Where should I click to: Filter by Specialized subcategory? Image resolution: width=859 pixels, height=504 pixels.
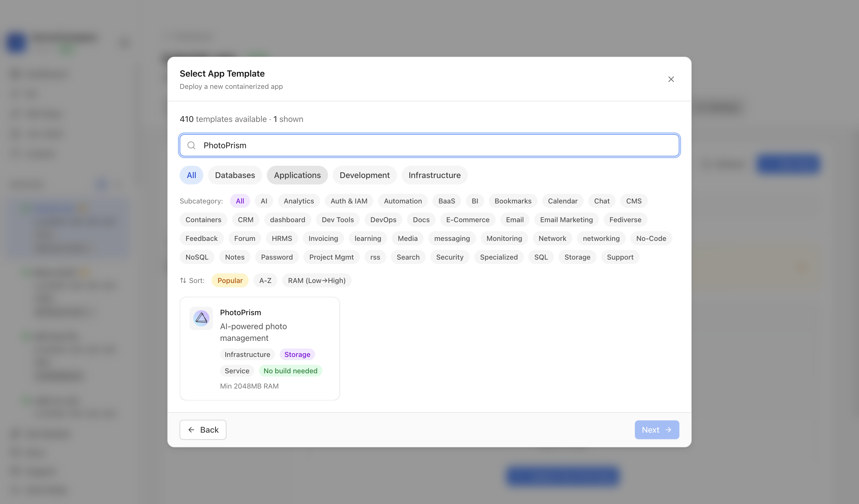pos(499,257)
